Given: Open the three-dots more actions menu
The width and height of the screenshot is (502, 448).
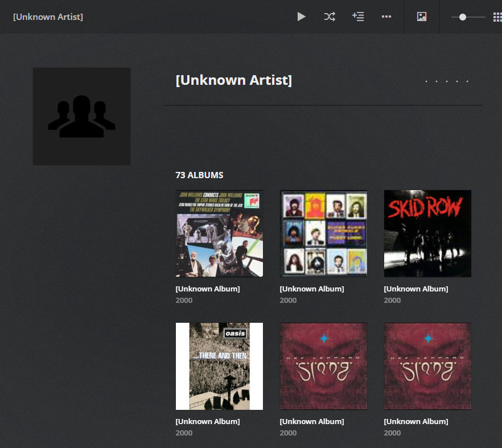Looking at the screenshot, I should (x=386, y=17).
